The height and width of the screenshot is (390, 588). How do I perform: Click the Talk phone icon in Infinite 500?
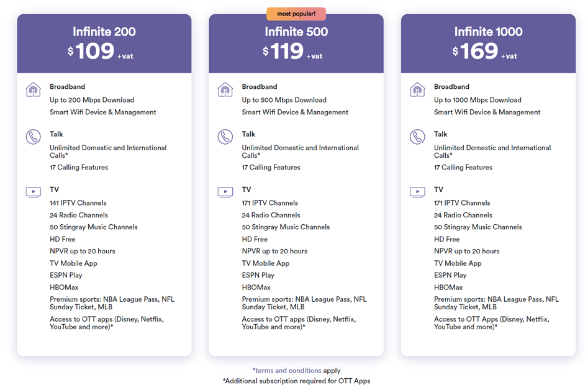pyautogui.click(x=225, y=137)
